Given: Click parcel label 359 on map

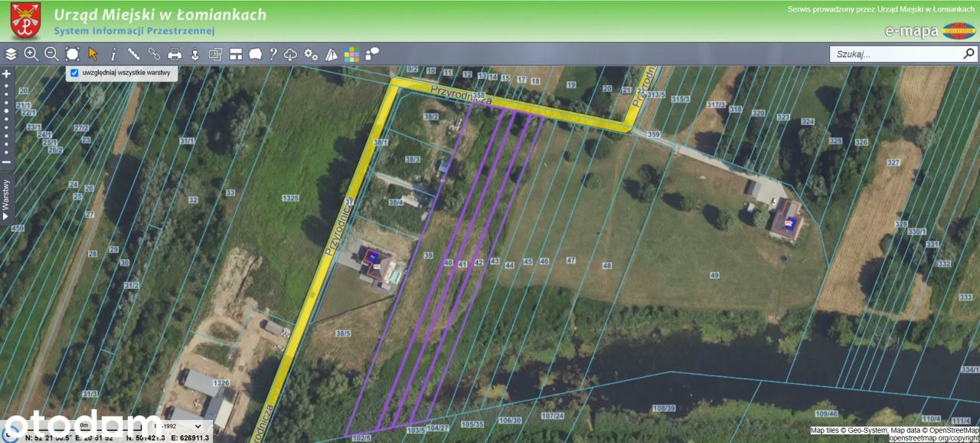Looking at the screenshot, I should pos(653,134).
